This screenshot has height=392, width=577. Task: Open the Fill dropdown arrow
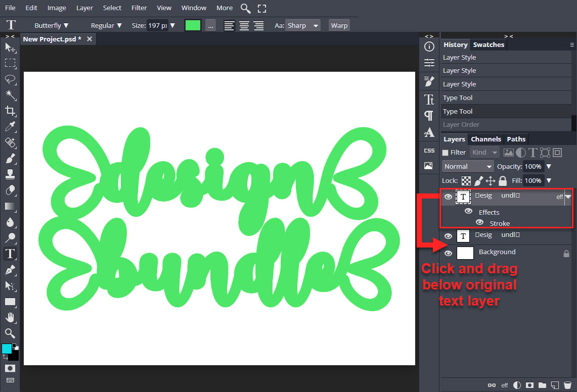tap(549, 180)
